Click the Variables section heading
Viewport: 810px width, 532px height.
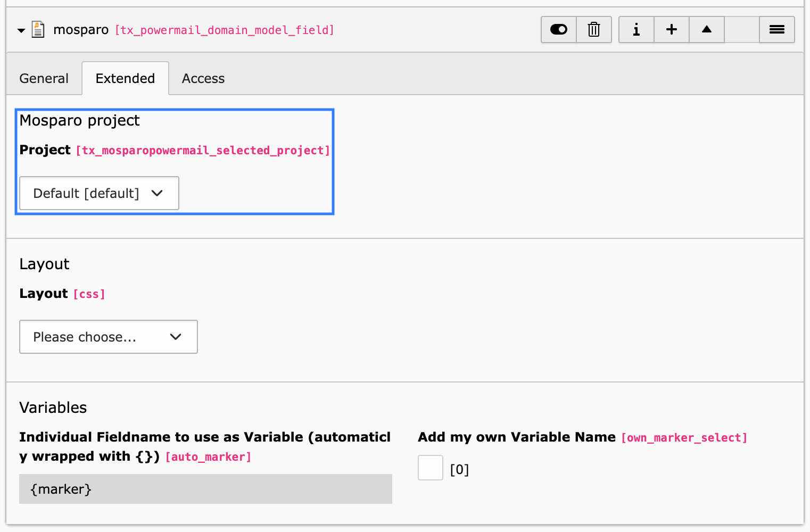53,408
